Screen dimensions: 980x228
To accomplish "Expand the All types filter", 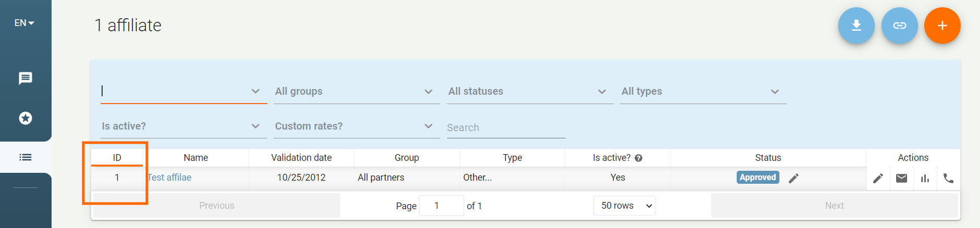I will coord(703,91).
